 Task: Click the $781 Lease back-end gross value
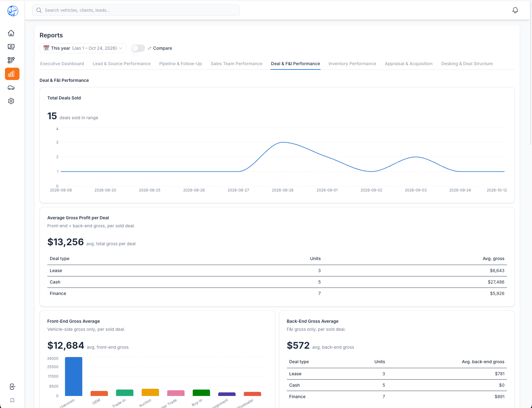500,374
